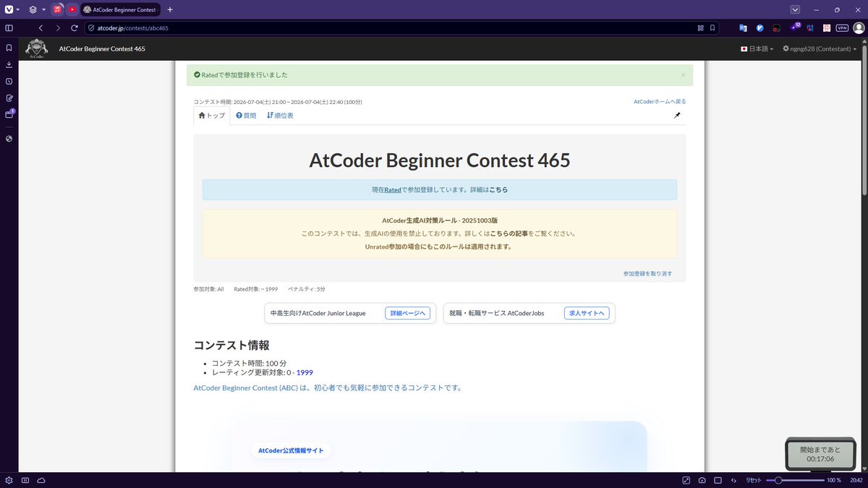Open browser settings gear in status bar

(9, 480)
